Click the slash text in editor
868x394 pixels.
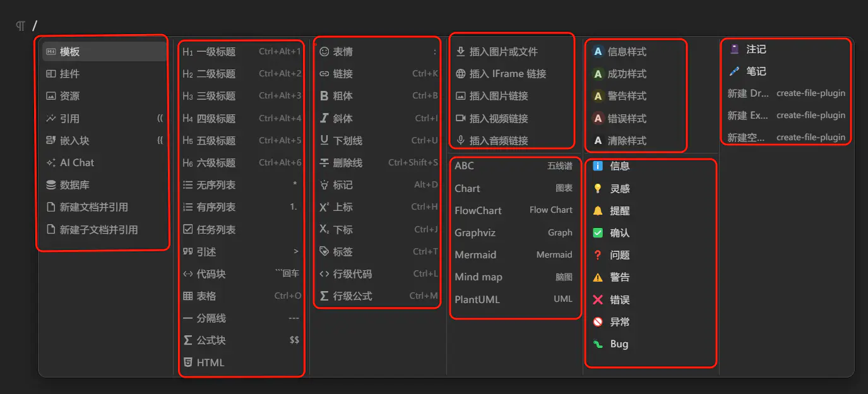click(x=35, y=26)
